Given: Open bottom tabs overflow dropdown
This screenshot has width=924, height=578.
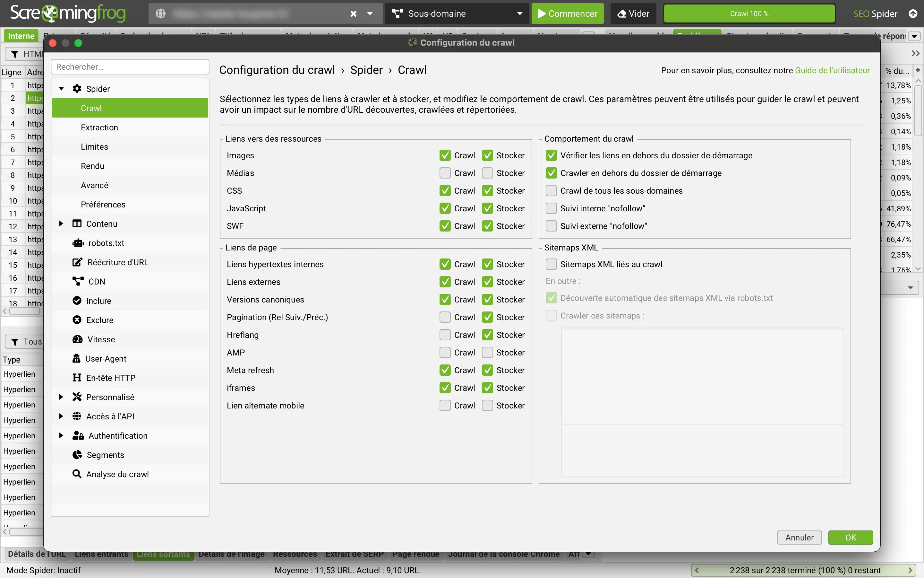Looking at the screenshot, I should point(589,554).
